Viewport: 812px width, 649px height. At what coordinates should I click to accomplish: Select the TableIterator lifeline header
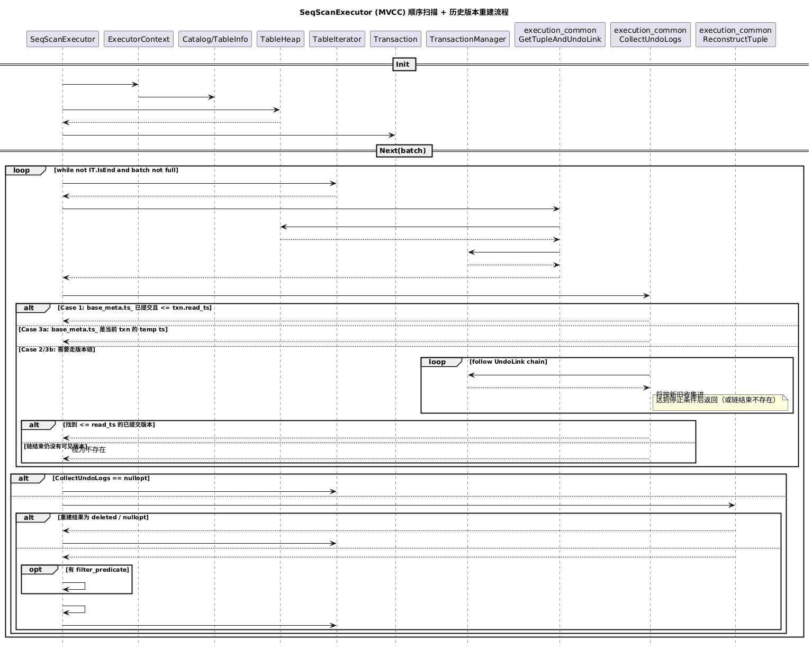337,39
